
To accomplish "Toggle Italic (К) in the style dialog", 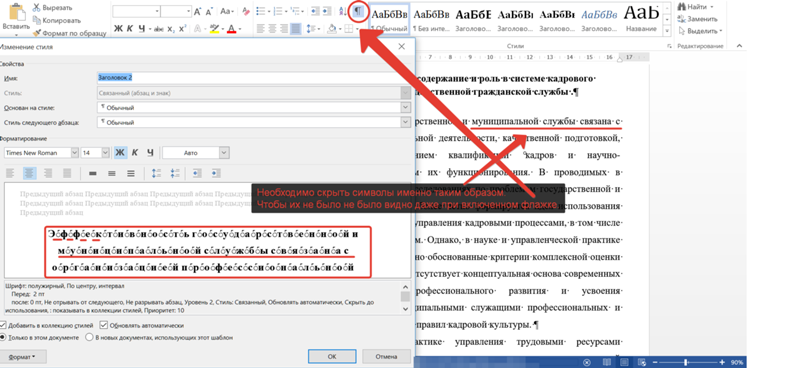I will [x=135, y=153].
